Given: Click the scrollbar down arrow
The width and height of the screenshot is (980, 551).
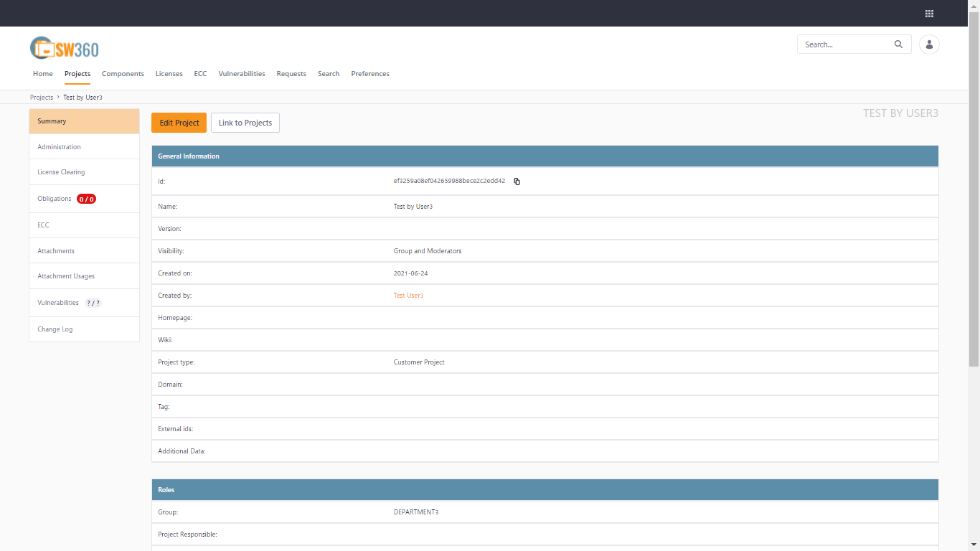Looking at the screenshot, I should (x=975, y=545).
